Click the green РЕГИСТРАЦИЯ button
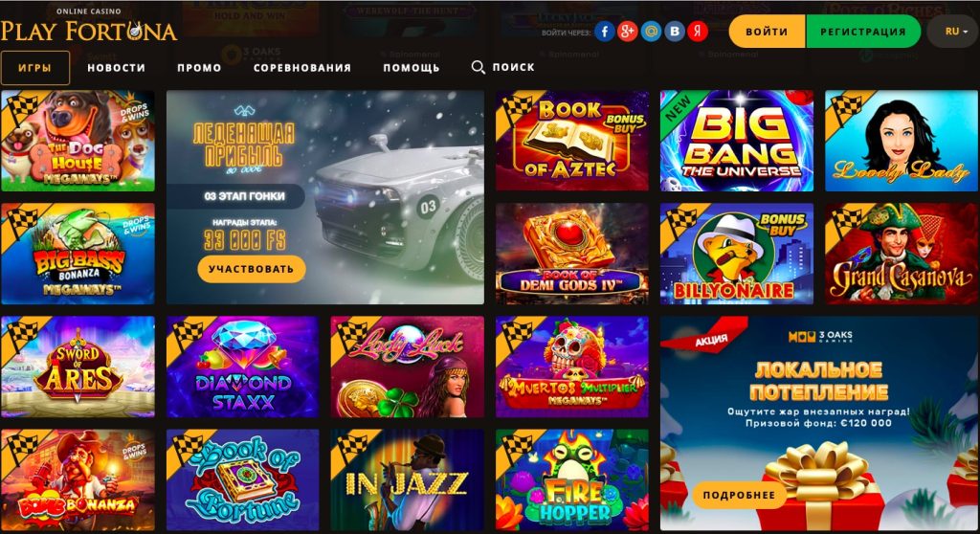This screenshot has width=980, height=534. pos(863,32)
